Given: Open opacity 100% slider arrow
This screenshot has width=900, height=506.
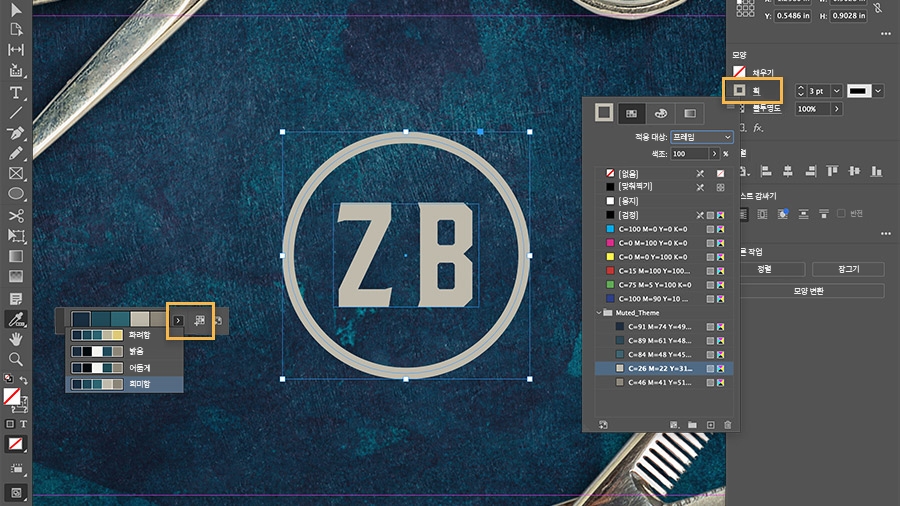Looking at the screenshot, I should pyautogui.click(x=836, y=109).
